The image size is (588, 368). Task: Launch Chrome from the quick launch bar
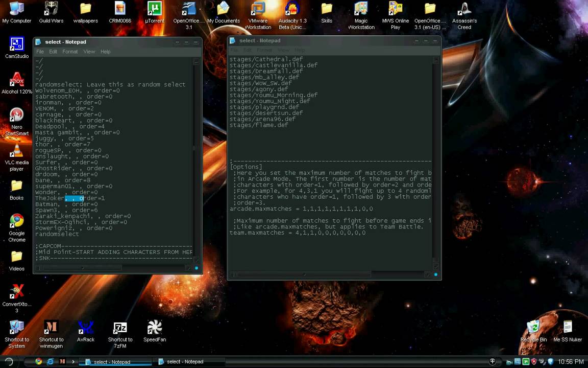[x=39, y=361]
